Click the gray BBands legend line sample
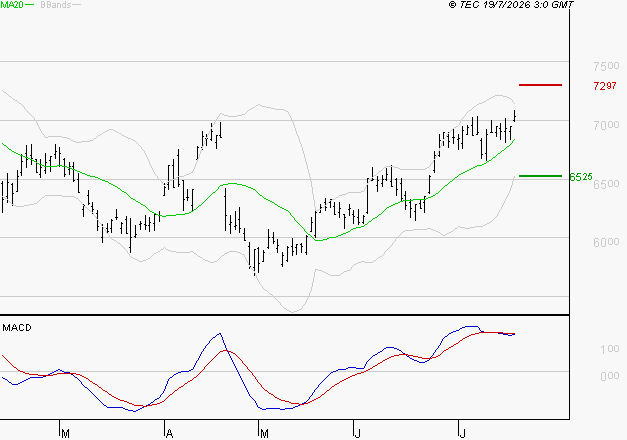 click(x=76, y=5)
